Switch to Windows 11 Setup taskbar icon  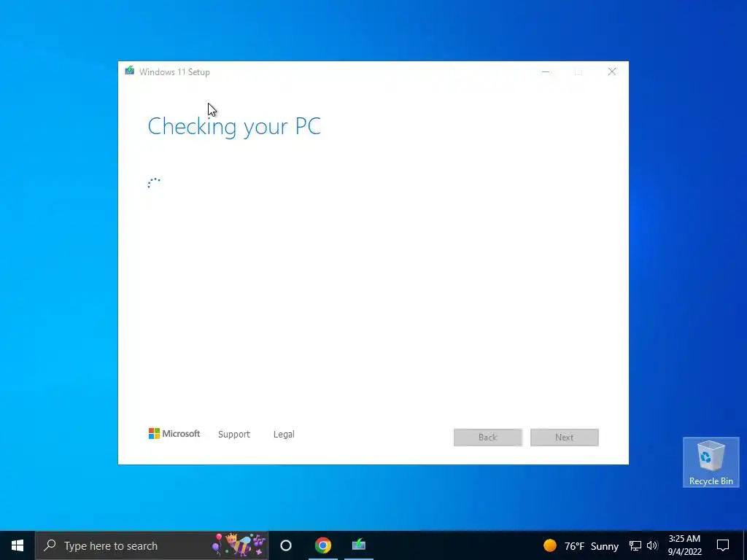(359, 545)
